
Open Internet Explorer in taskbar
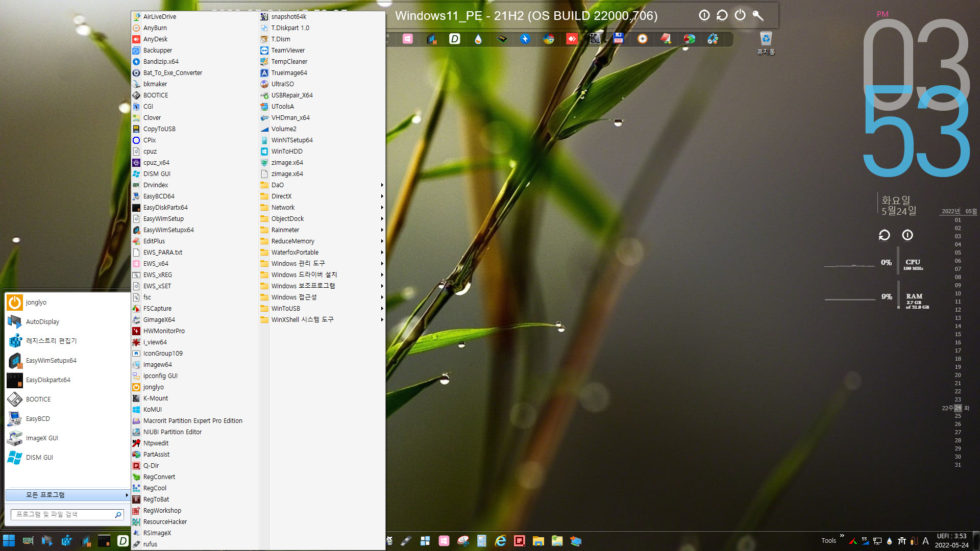(x=500, y=541)
